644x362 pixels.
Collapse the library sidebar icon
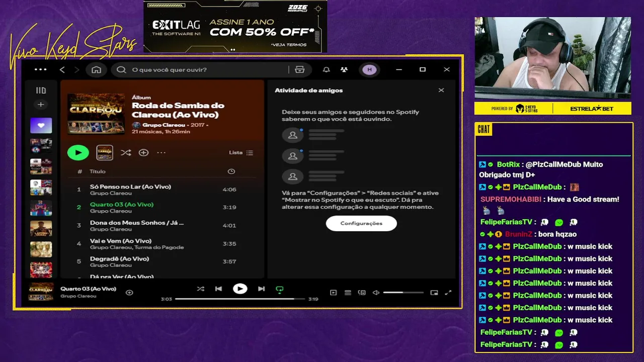point(41,90)
